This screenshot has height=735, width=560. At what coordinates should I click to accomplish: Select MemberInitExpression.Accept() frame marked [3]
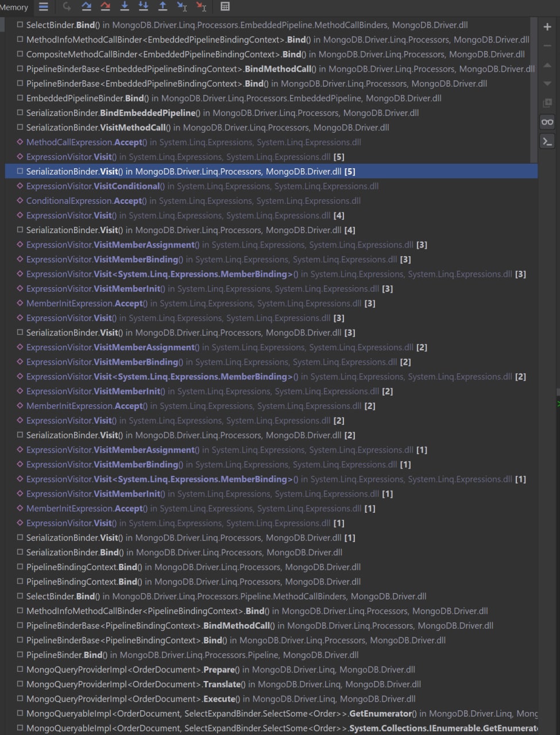271,303
